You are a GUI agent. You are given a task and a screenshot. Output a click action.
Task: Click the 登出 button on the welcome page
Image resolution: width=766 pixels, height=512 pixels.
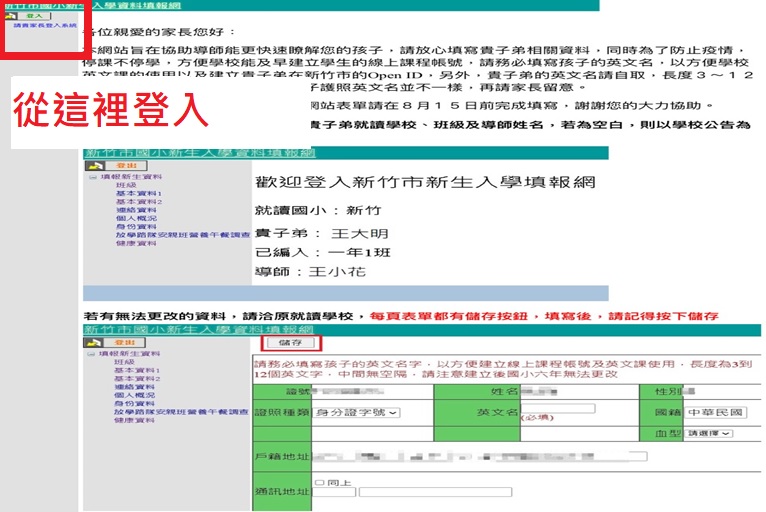click(x=126, y=166)
